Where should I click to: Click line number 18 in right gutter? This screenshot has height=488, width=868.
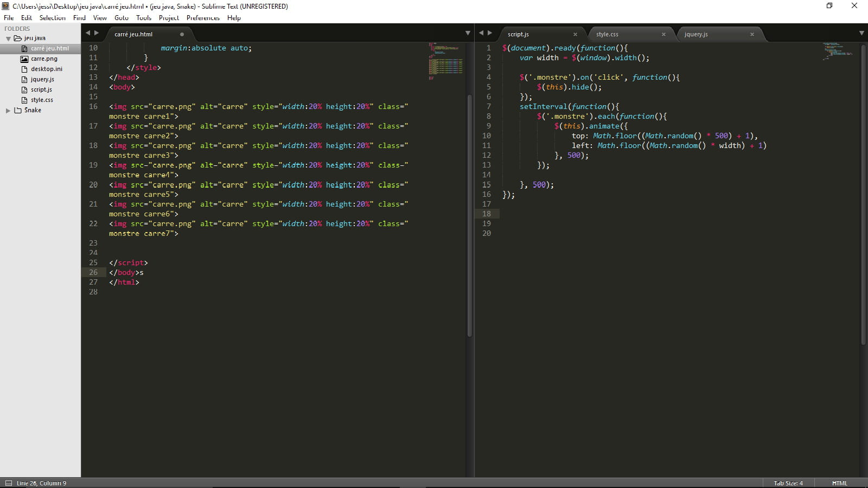(x=487, y=214)
